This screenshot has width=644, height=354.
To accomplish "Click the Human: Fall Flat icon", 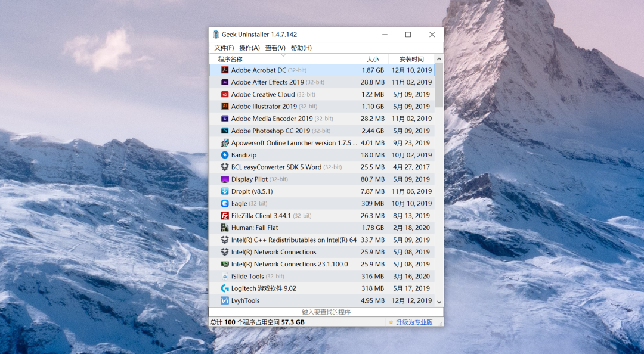I will (x=225, y=228).
